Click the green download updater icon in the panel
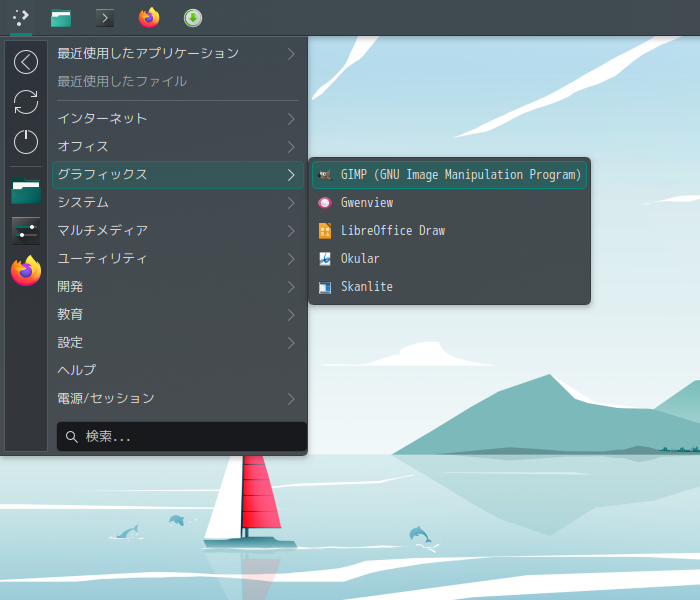 [193, 18]
